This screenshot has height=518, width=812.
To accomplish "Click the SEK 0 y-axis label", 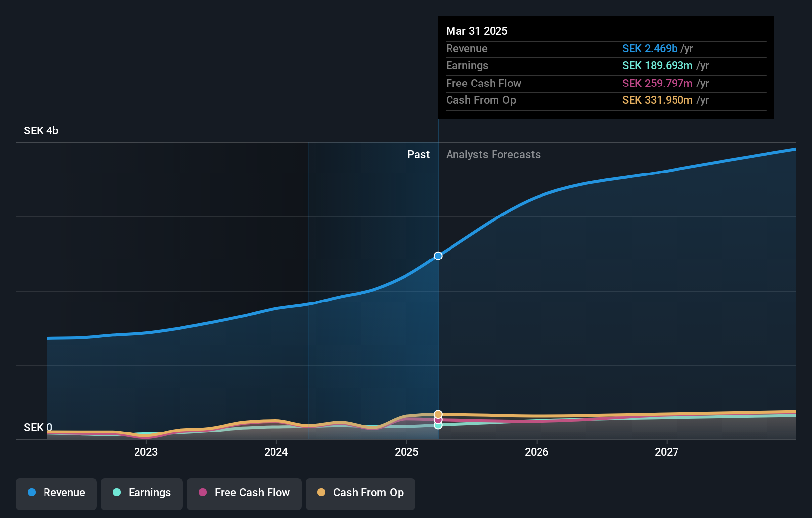I will coord(38,427).
